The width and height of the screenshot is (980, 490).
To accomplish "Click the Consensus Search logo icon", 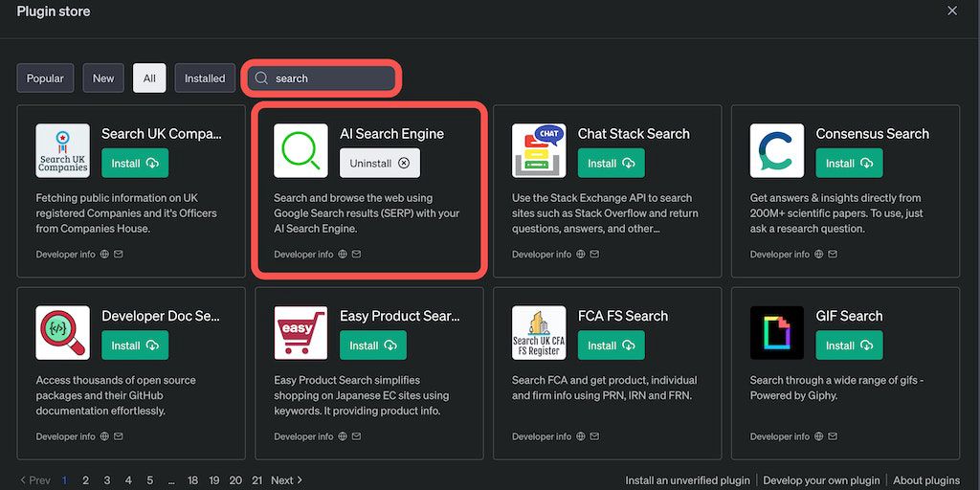I will coord(777,150).
